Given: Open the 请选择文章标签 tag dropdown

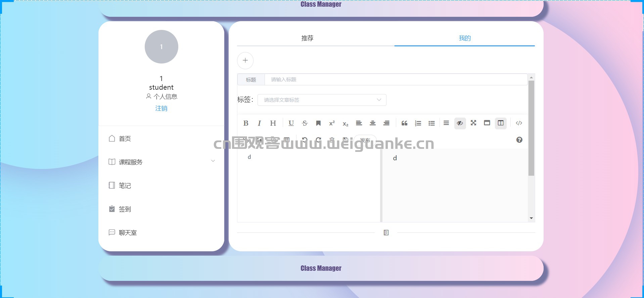Looking at the screenshot, I should coord(322,100).
